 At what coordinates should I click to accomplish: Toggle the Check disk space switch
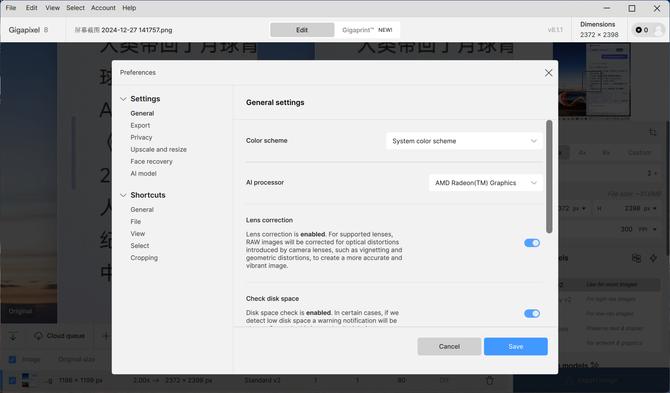pos(532,314)
